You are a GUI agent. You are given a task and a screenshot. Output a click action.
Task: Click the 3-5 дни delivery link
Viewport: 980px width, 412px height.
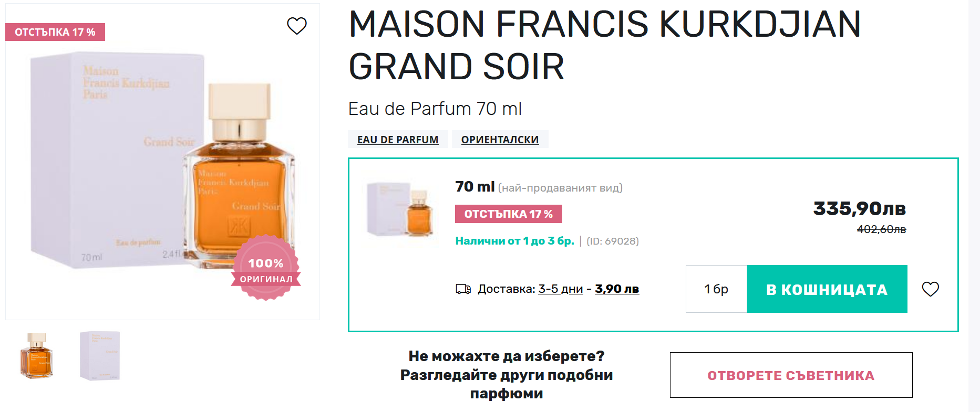560,289
